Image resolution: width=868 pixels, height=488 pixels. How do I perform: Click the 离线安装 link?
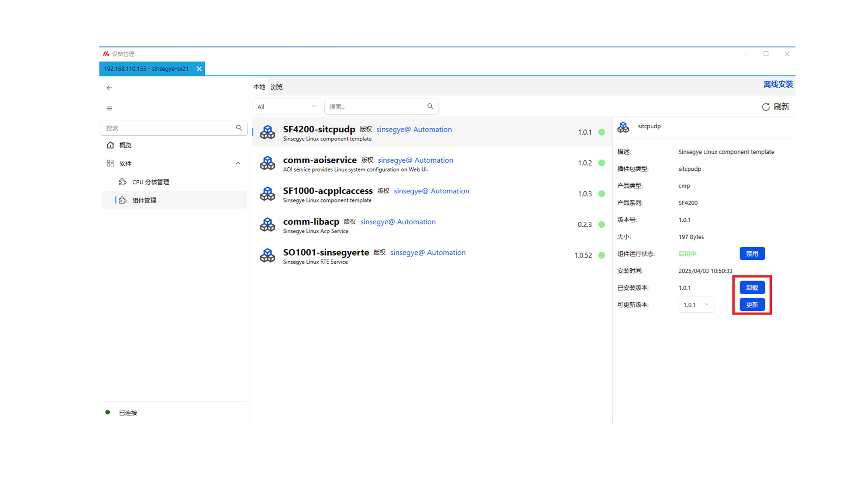[778, 84]
